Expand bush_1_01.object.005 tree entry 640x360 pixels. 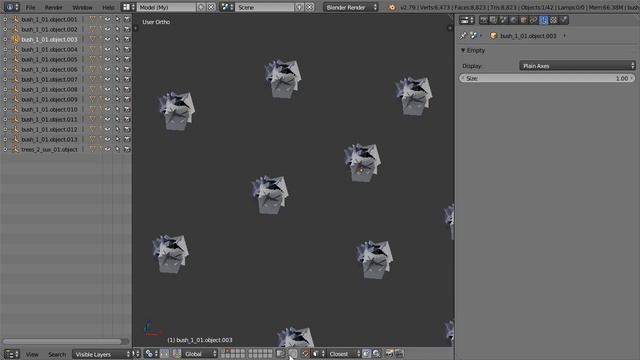point(5,59)
